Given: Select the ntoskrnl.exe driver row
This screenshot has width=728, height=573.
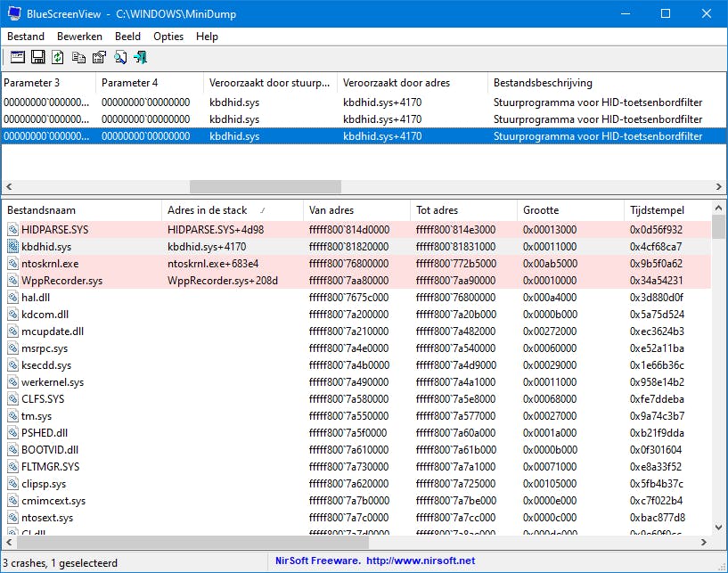Looking at the screenshot, I should [x=49, y=264].
